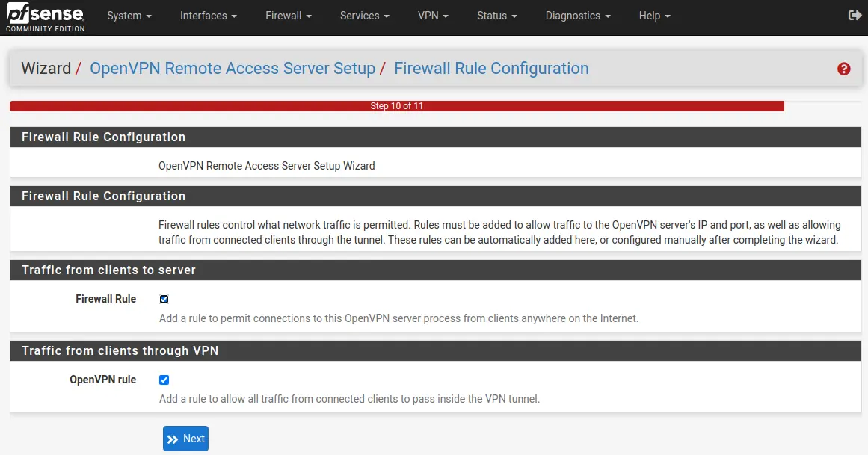Open the red help question-mark icon
Image resolution: width=868 pixels, height=455 pixels.
[x=843, y=69]
